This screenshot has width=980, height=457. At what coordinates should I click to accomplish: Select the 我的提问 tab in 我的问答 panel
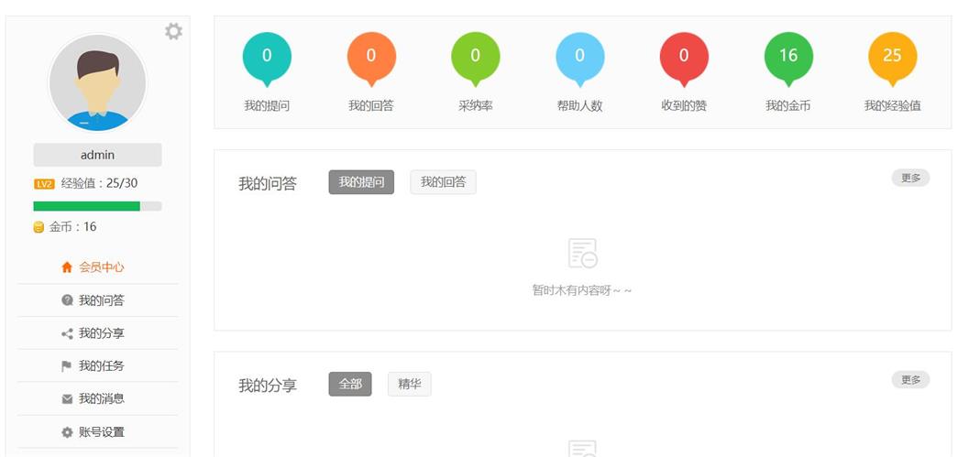[361, 182]
